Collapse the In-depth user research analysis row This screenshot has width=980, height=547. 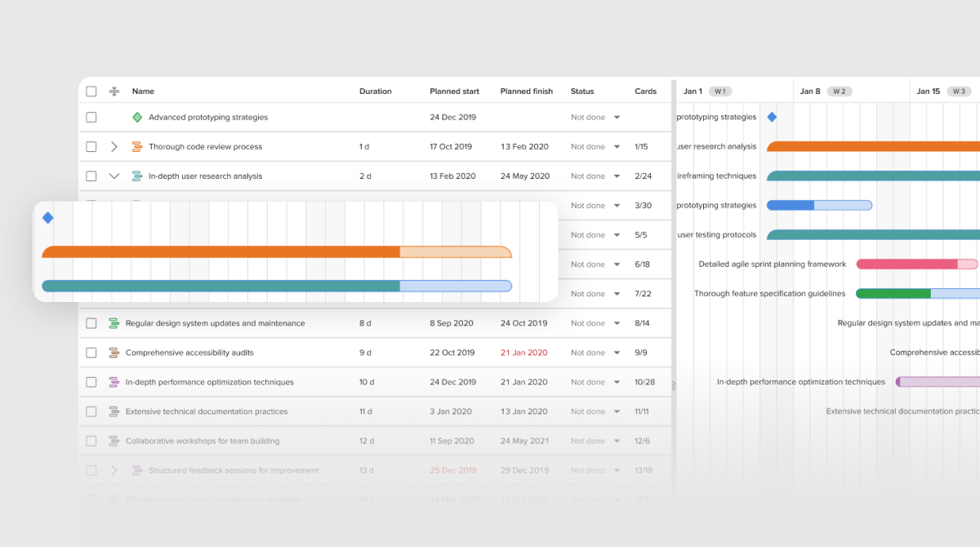(x=114, y=176)
